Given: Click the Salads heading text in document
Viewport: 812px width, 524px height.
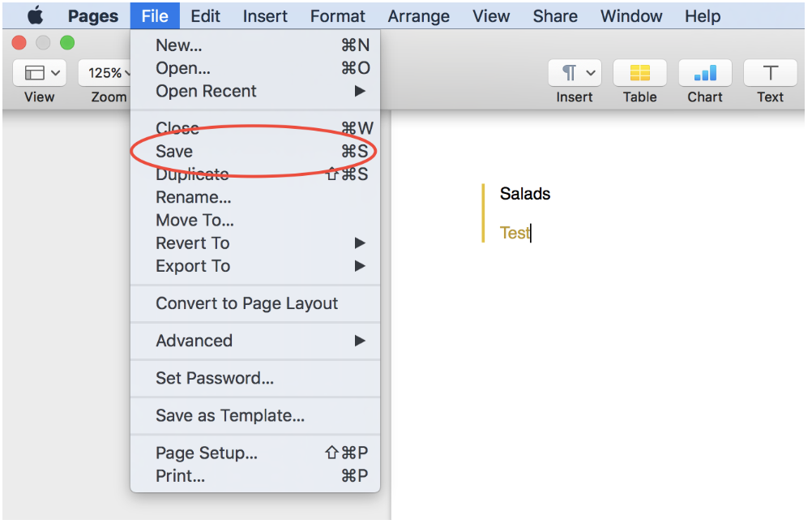Looking at the screenshot, I should (525, 194).
